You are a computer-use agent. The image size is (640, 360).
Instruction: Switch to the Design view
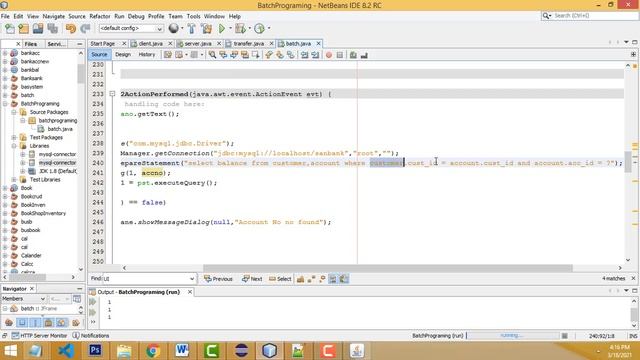point(123,54)
